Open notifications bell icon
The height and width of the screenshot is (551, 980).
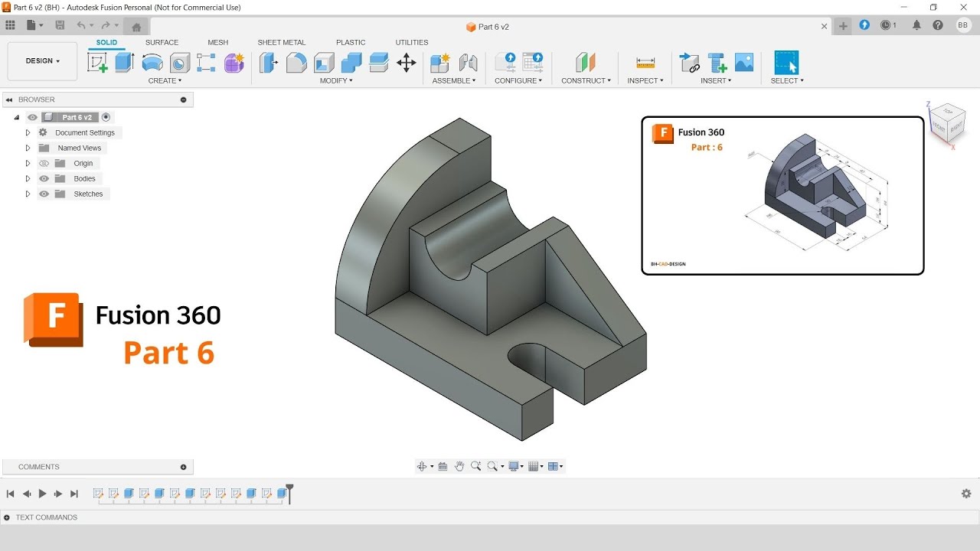pyautogui.click(x=916, y=25)
